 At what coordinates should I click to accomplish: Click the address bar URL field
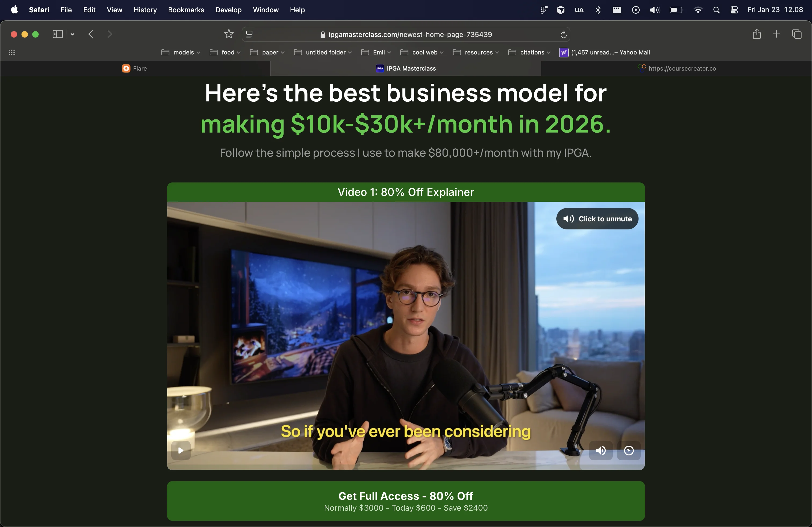[x=406, y=34]
